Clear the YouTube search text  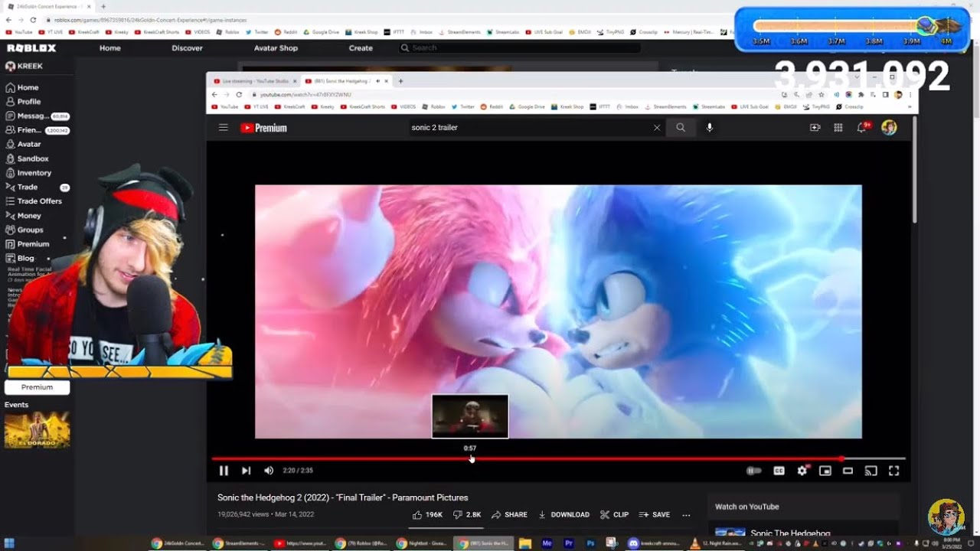(657, 128)
